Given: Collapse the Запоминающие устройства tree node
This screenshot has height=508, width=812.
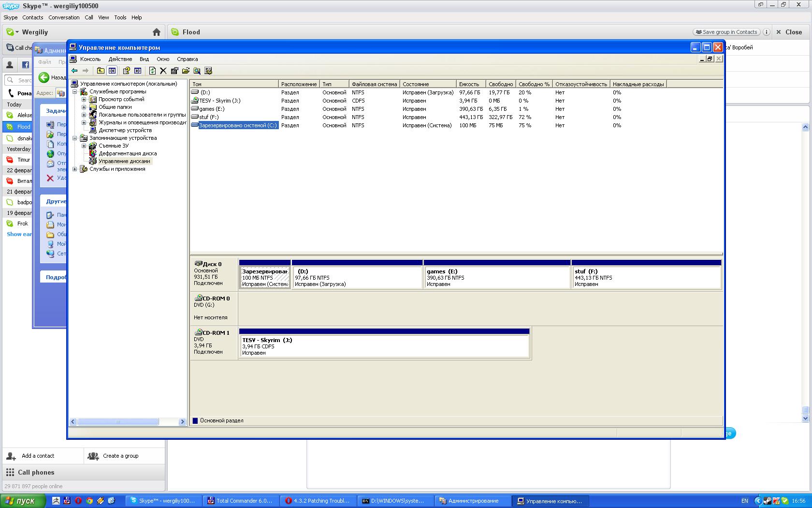Looking at the screenshot, I should [x=75, y=138].
